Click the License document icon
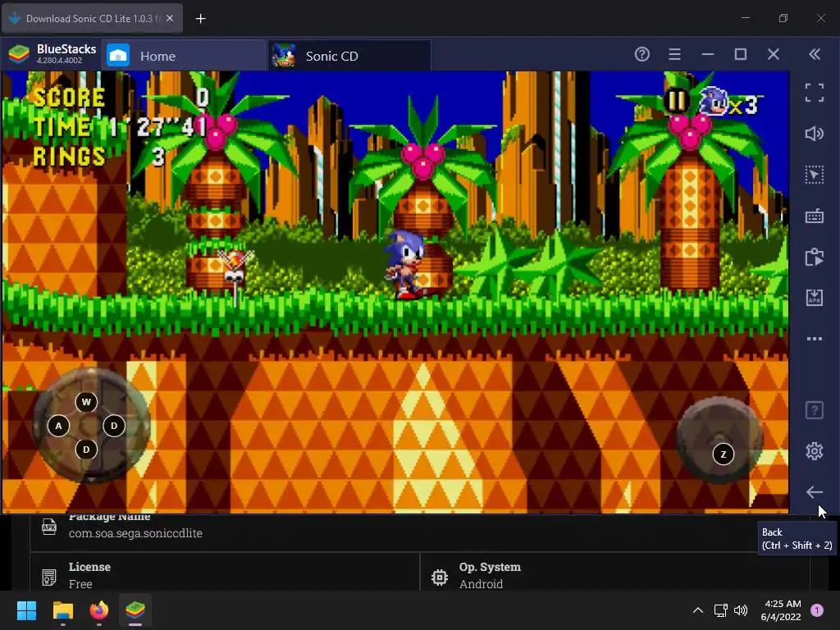Image resolution: width=840 pixels, height=630 pixels. (49, 577)
